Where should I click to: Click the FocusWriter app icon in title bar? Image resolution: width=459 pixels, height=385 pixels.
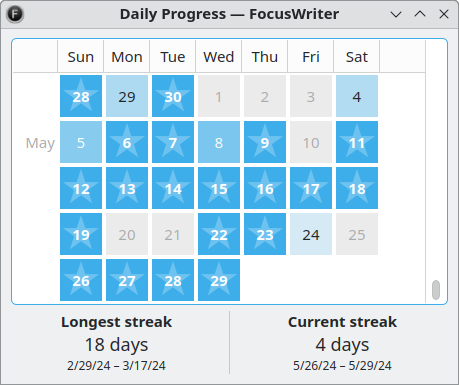[x=15, y=14]
